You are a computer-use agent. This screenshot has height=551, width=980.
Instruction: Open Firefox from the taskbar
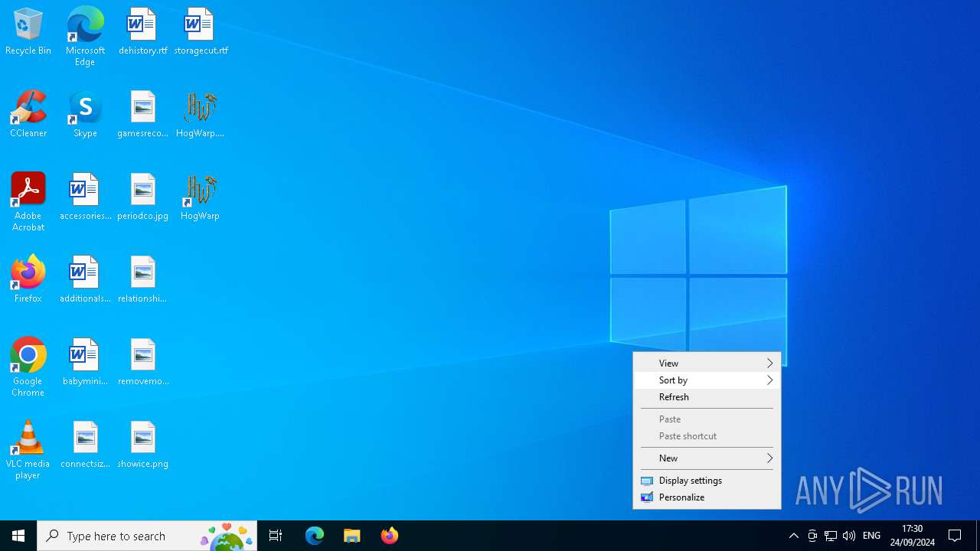pos(390,536)
